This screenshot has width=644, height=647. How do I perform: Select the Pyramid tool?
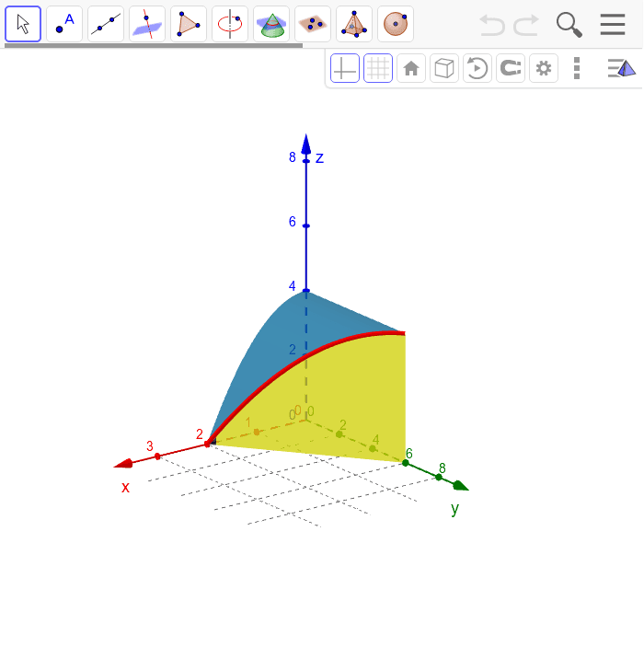pos(354,24)
